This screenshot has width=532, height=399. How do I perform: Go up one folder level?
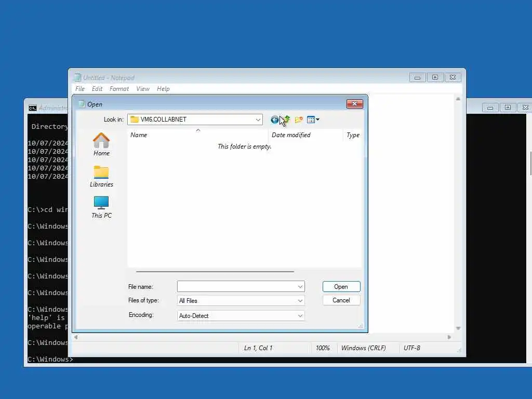[287, 119]
